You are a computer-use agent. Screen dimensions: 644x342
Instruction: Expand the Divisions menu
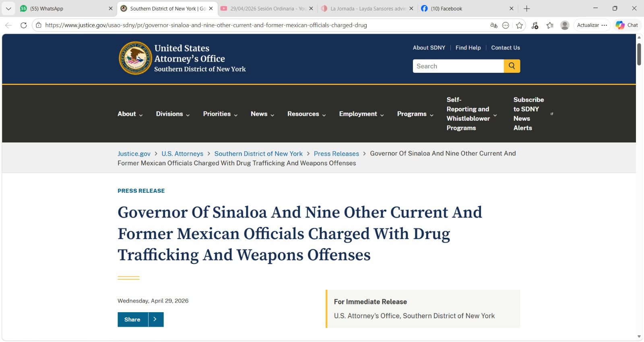coord(173,114)
